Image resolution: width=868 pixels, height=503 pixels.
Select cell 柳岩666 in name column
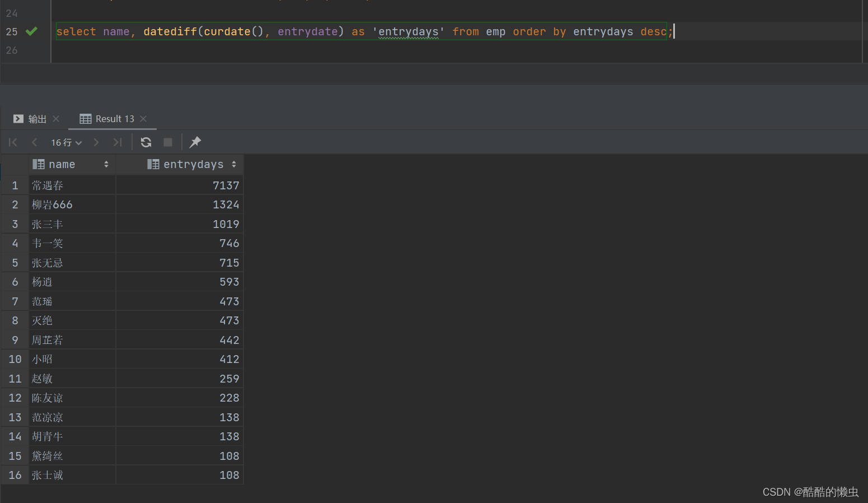(72, 204)
